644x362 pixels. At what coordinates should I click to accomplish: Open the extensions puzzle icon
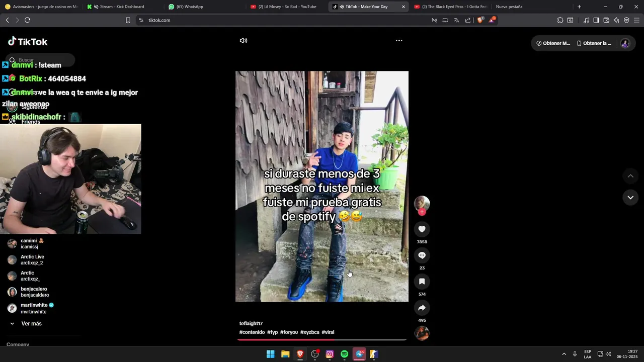[x=560, y=20]
